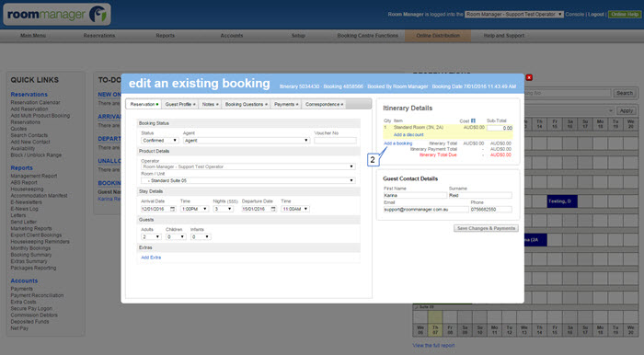Click Housekeeping quick link
The height and width of the screenshot is (355, 644).
click(x=27, y=189)
